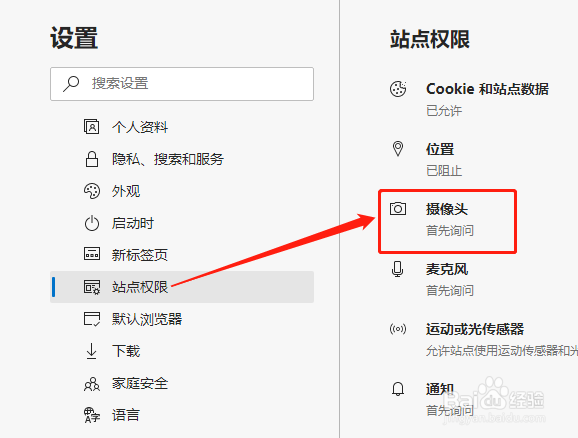Open 麦克风 microphone permission
The image size is (578, 438).
(447, 269)
